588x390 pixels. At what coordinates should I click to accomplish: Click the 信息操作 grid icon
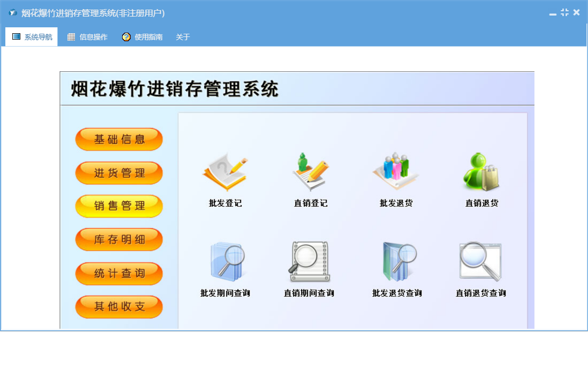point(71,37)
